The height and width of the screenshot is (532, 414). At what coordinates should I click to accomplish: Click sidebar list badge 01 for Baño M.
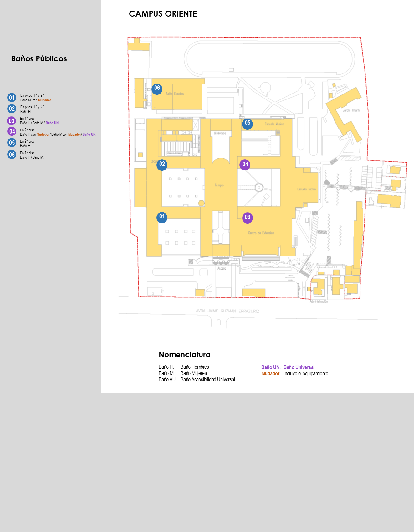(12, 98)
